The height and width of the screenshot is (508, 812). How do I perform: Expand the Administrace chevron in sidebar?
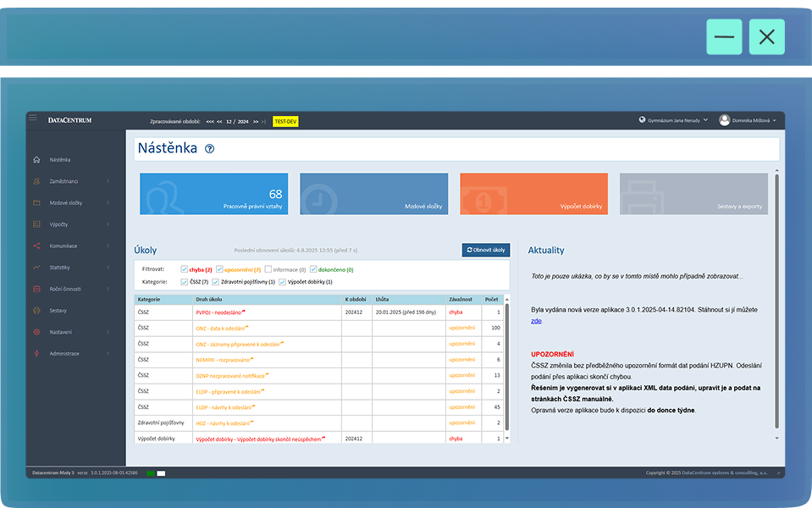(x=108, y=353)
